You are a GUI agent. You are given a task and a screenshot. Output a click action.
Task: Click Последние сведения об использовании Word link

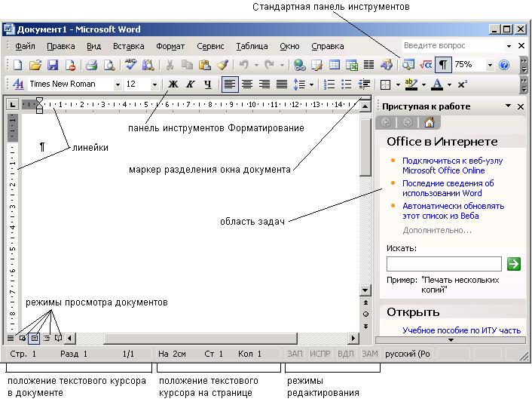tap(448, 188)
